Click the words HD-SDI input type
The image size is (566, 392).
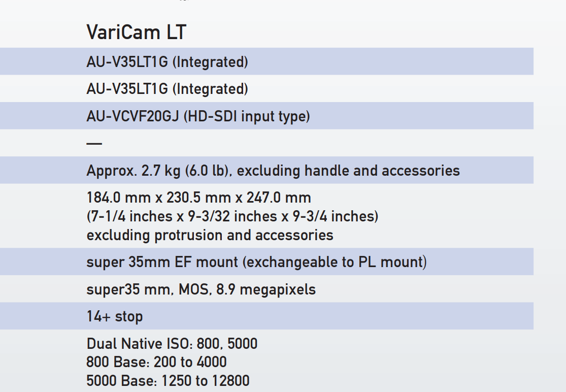246,116
